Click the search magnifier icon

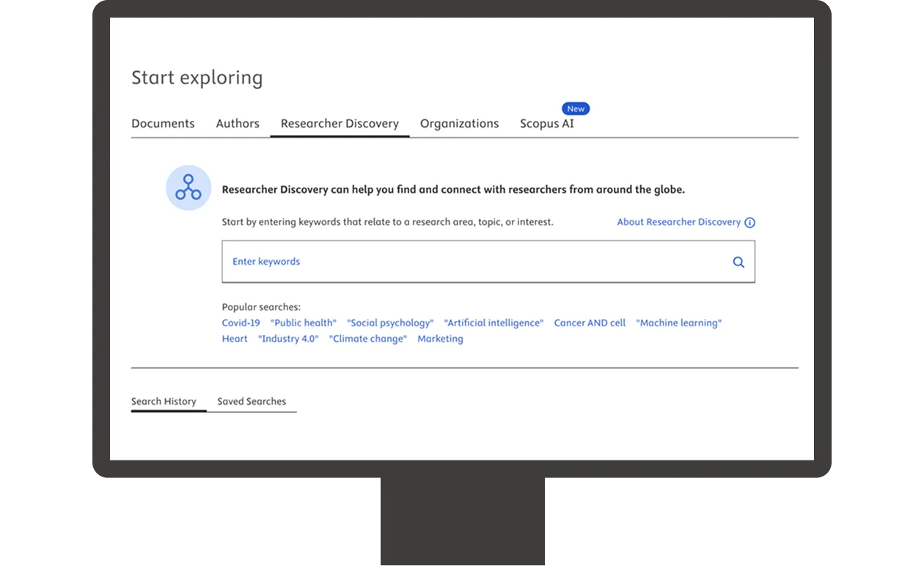pos(738,262)
